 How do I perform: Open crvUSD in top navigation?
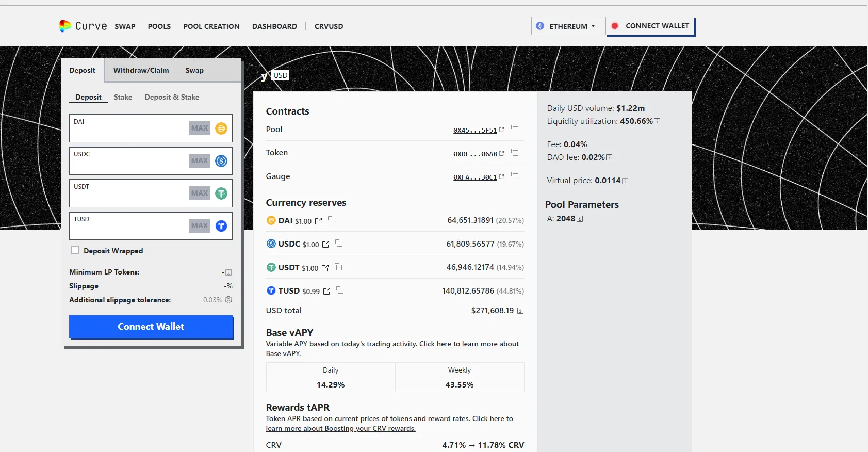(329, 26)
